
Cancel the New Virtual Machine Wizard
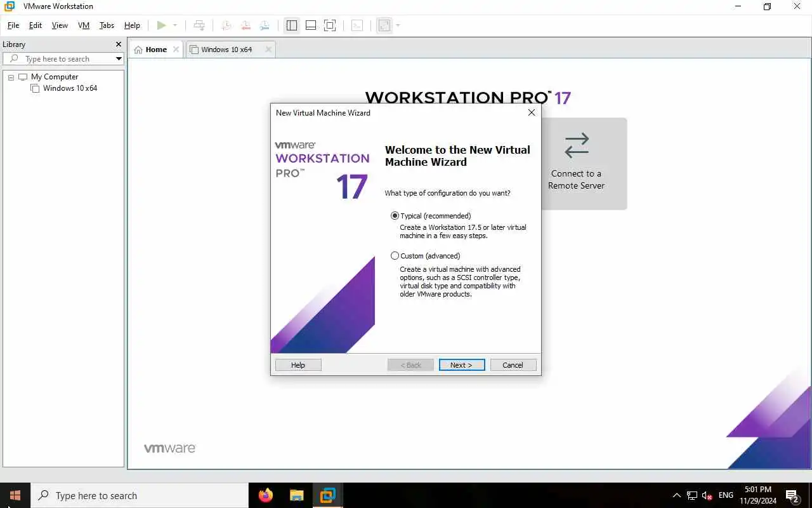(513, 365)
